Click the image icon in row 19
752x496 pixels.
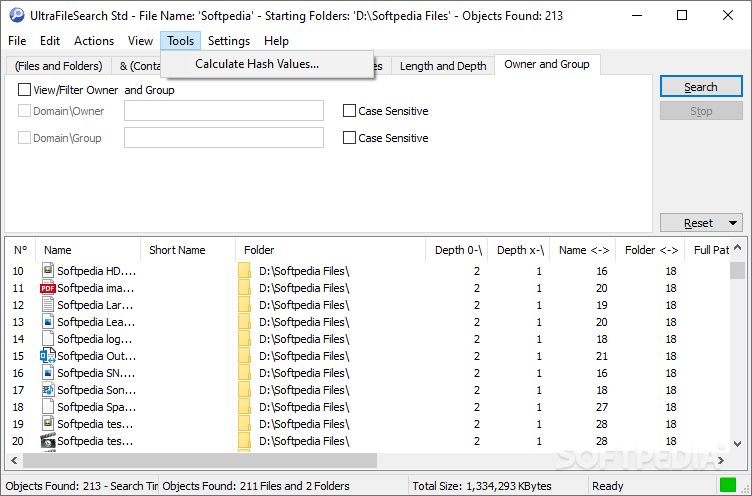tap(47, 423)
